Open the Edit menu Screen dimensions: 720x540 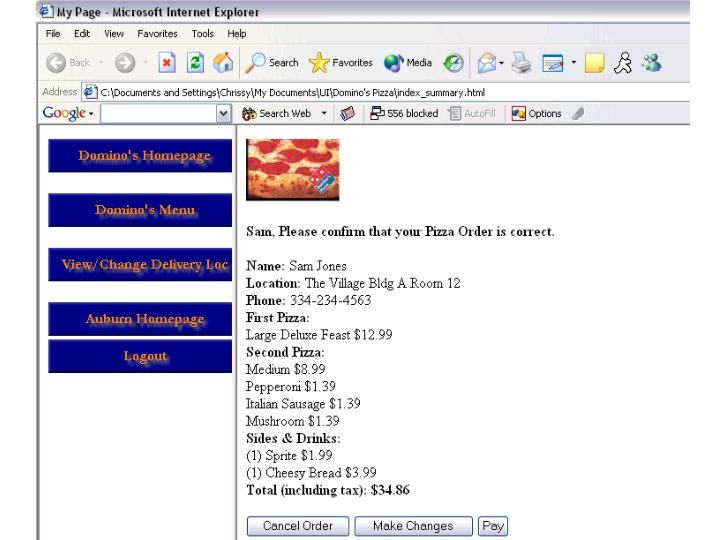pyautogui.click(x=82, y=34)
